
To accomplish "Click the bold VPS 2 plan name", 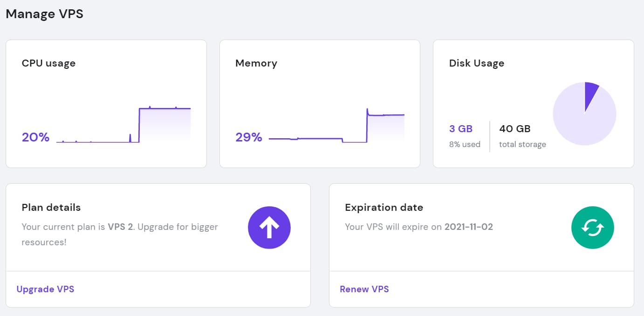I will pyautogui.click(x=120, y=227).
